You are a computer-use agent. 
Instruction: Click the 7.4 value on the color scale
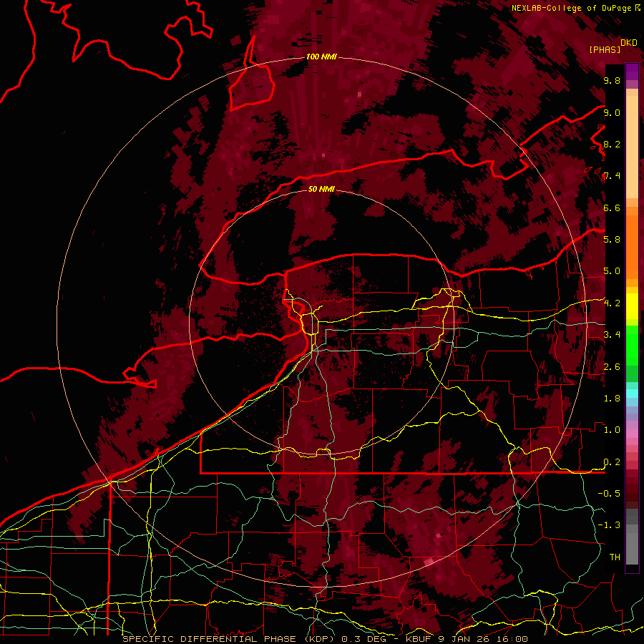(x=612, y=176)
